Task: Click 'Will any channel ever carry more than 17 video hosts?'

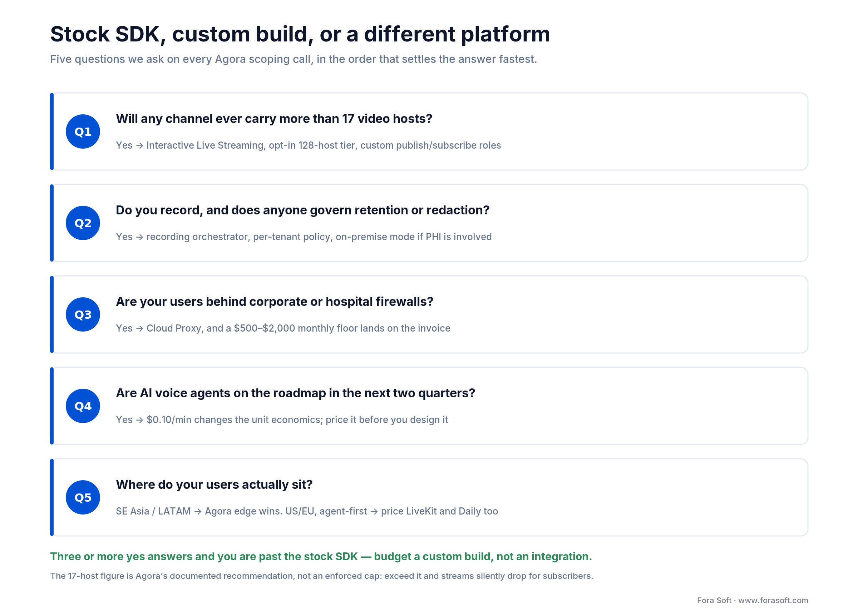Action: coord(274,119)
